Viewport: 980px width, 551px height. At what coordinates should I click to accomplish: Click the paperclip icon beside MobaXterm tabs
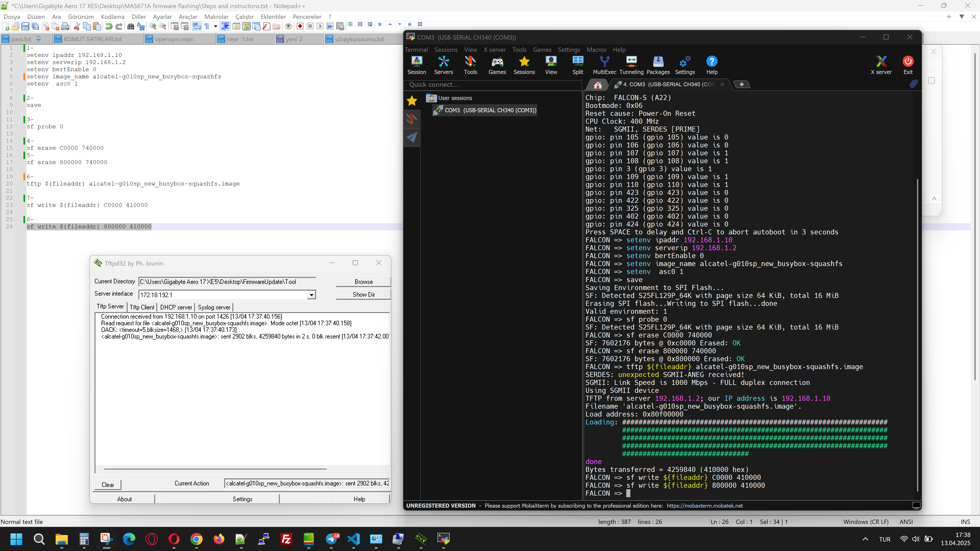(x=913, y=84)
